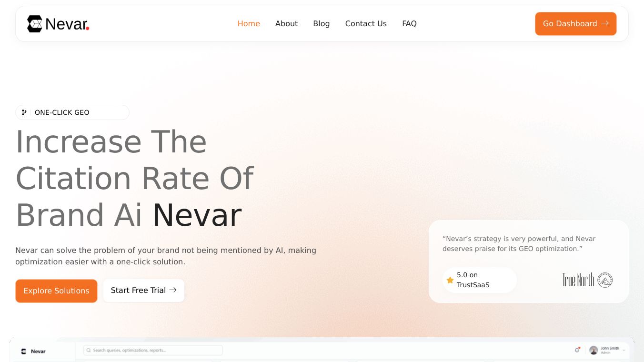
Task: Click the branch icon in ONE-CLICK GEO badge
Action: pos(24,112)
